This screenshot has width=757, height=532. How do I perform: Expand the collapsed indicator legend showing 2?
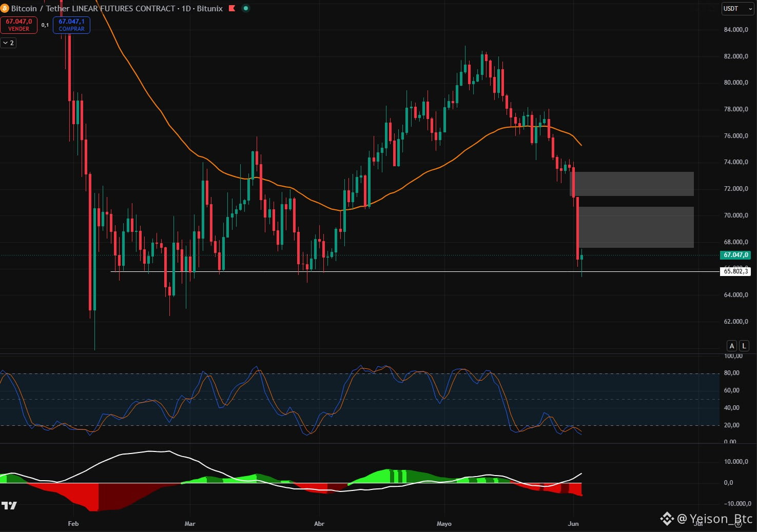(x=8, y=43)
